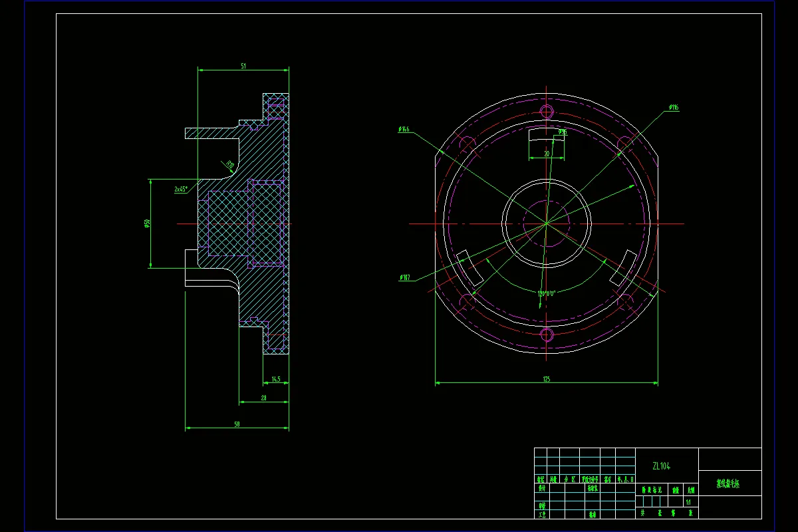Select the 14.5 dimension text
Image resolution: width=798 pixels, height=532 pixels.
276,380
